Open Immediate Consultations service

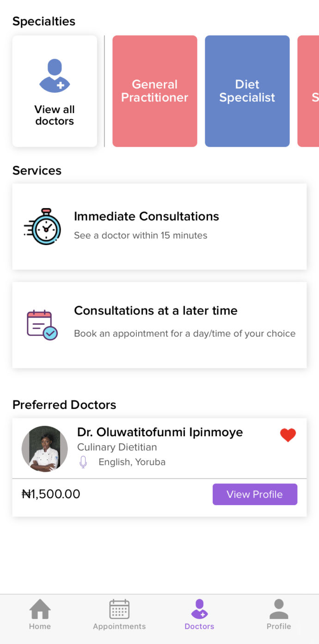[x=159, y=225]
